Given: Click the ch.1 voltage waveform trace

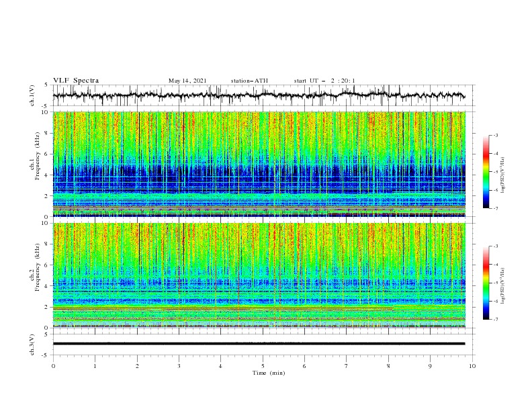Looking at the screenshot, I should pyautogui.click(x=259, y=95).
